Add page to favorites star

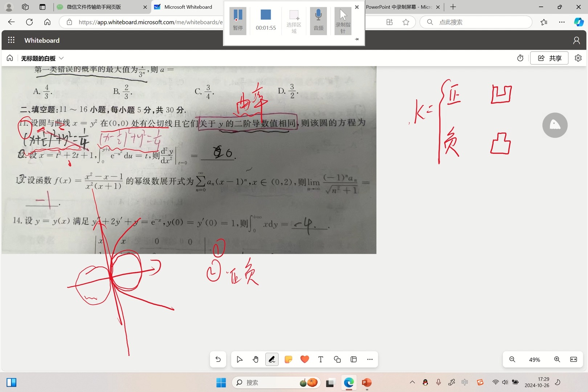(406, 22)
